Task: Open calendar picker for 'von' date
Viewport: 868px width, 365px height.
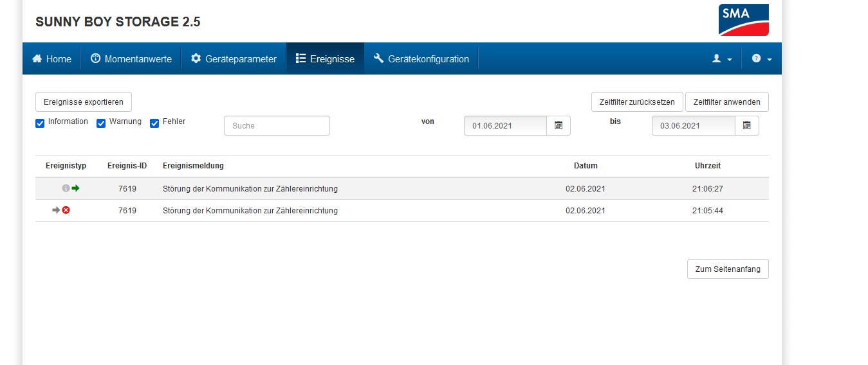Action: point(559,125)
